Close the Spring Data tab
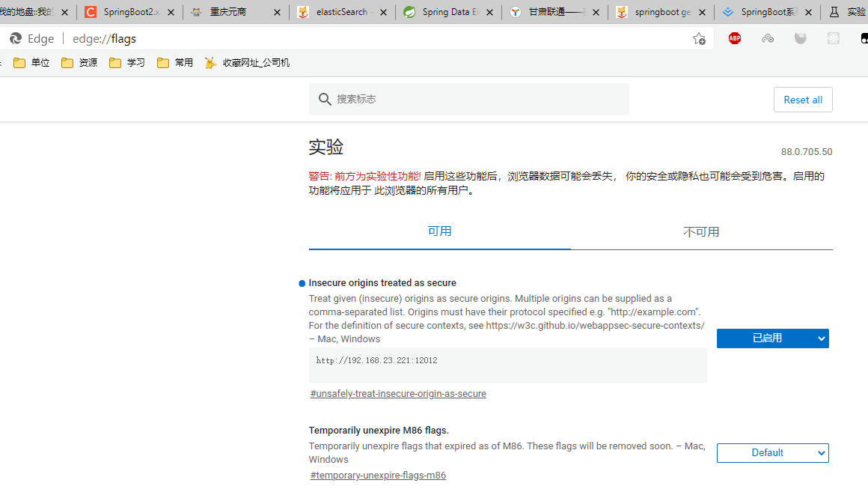868x495 pixels. coord(489,12)
